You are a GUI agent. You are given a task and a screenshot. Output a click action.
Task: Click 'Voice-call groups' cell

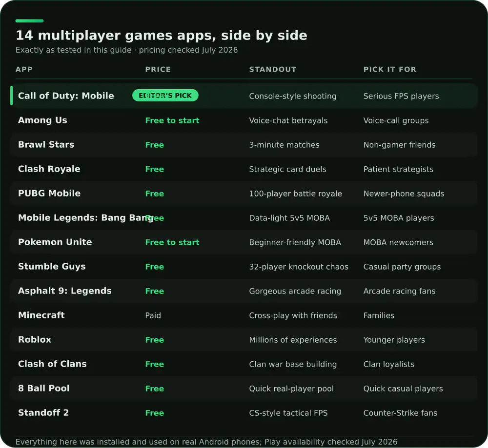396,120
